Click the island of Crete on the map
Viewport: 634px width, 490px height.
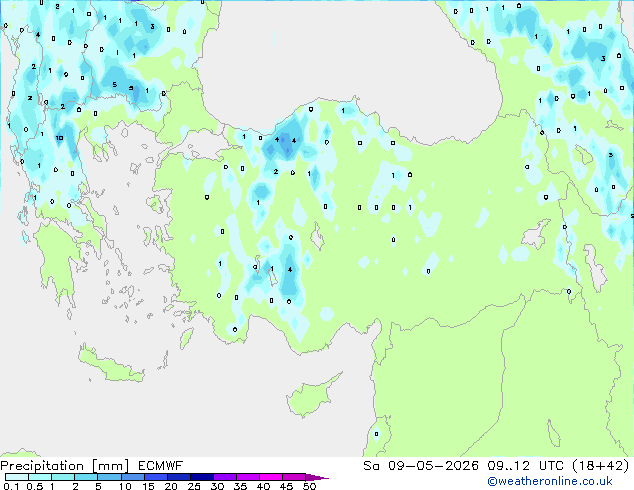coord(110,367)
